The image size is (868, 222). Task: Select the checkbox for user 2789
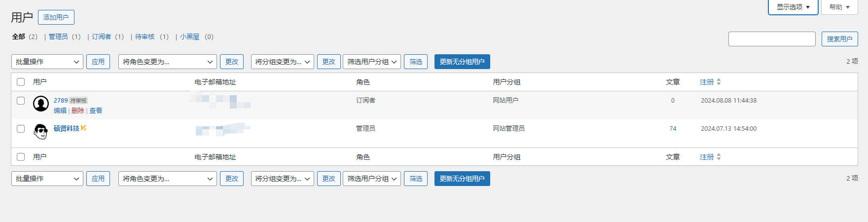(x=21, y=101)
